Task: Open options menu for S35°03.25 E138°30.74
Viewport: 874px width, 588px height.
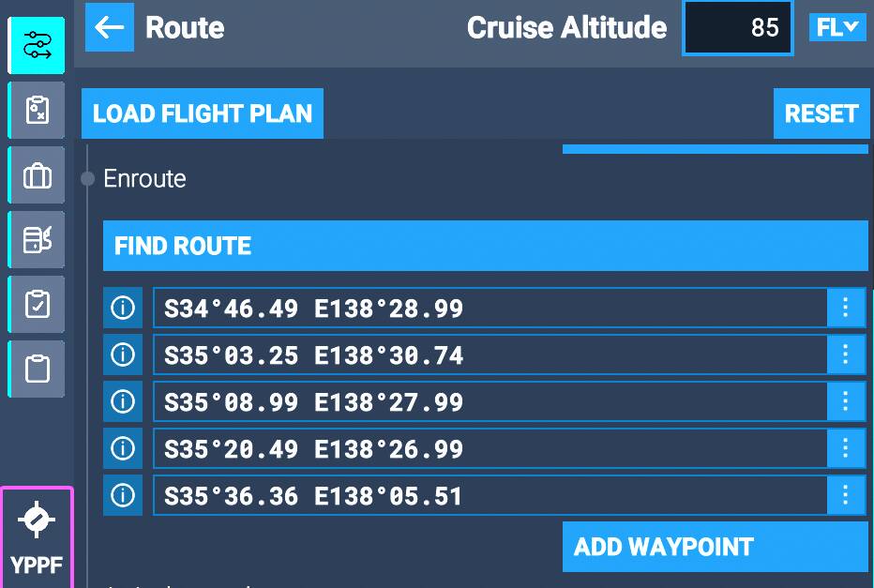Action: coord(846,354)
